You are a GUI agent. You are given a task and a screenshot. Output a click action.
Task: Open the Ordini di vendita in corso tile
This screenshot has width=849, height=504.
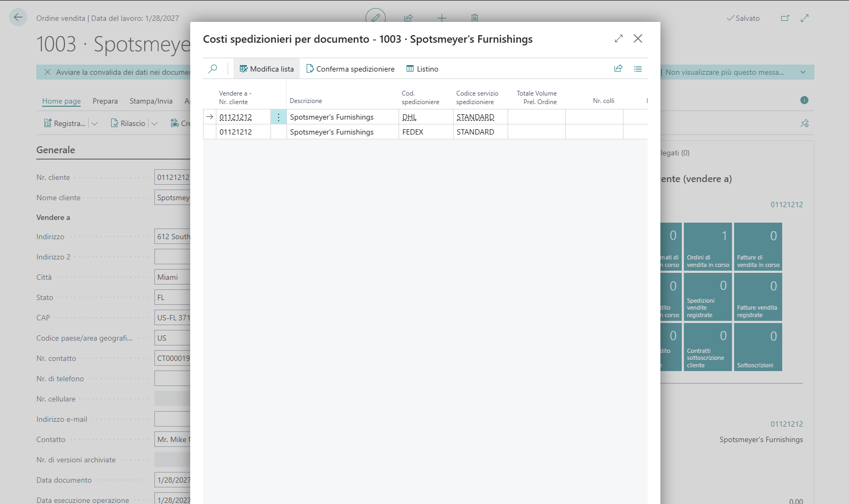click(x=707, y=247)
